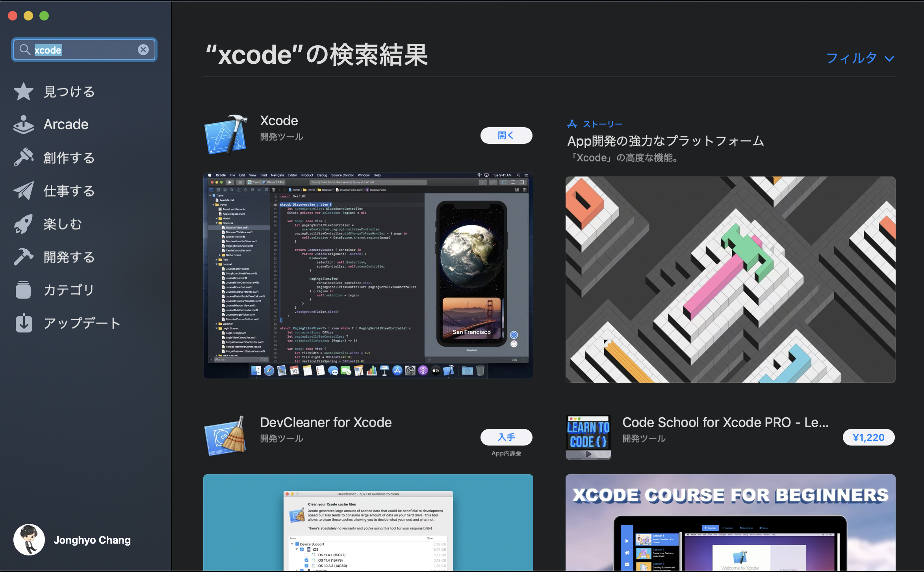Buy Code School for ¥1,220
This screenshot has height=572, width=924.
(868, 437)
